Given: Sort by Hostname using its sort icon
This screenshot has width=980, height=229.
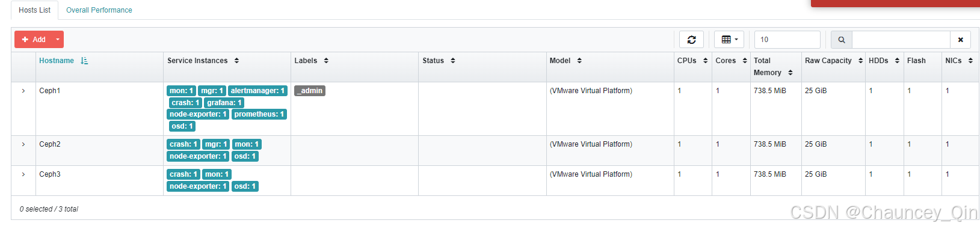Looking at the screenshot, I should click(84, 61).
